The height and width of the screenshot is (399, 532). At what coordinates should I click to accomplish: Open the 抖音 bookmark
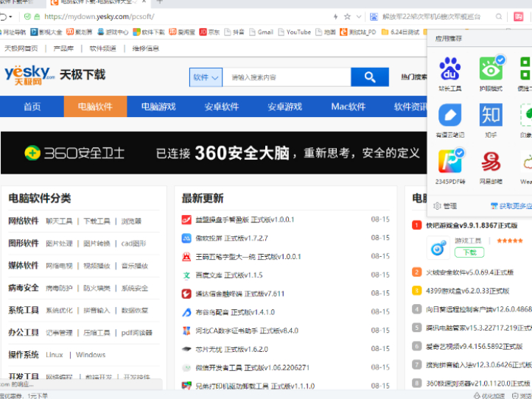(234, 32)
